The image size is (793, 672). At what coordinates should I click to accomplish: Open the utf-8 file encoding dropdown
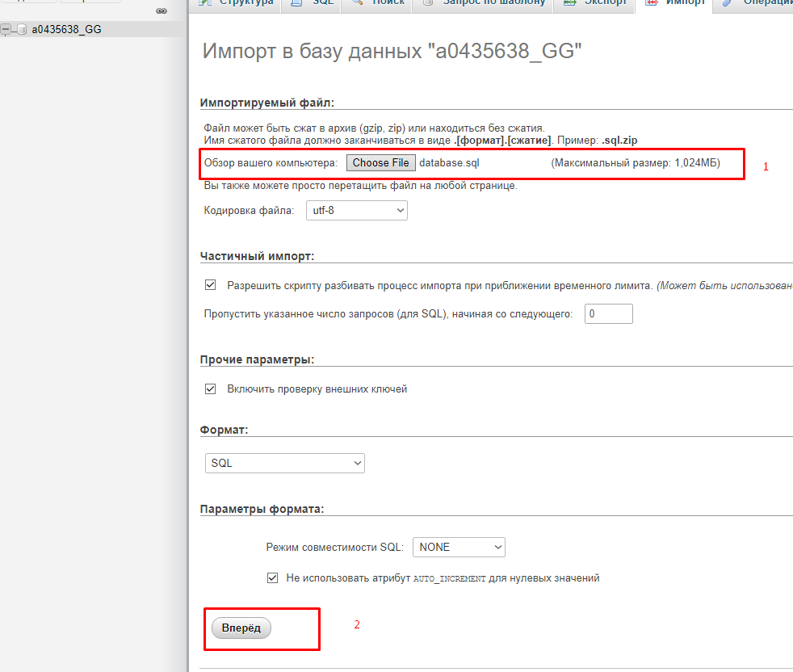pyautogui.click(x=356, y=211)
